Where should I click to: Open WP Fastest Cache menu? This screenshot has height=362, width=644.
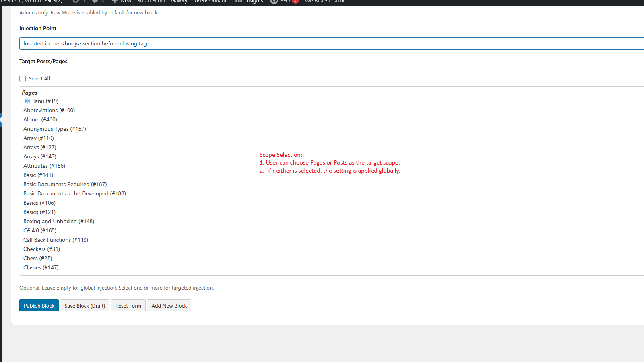click(x=325, y=2)
